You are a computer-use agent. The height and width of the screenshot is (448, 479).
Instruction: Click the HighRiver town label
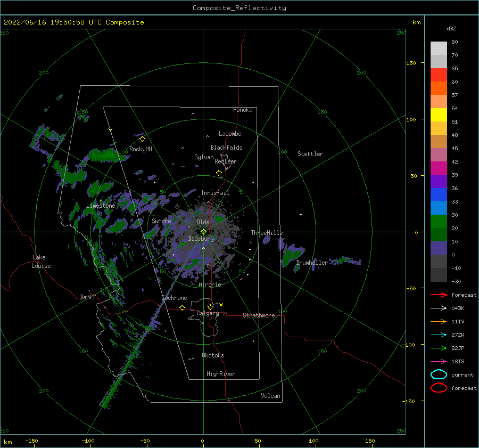221,374
